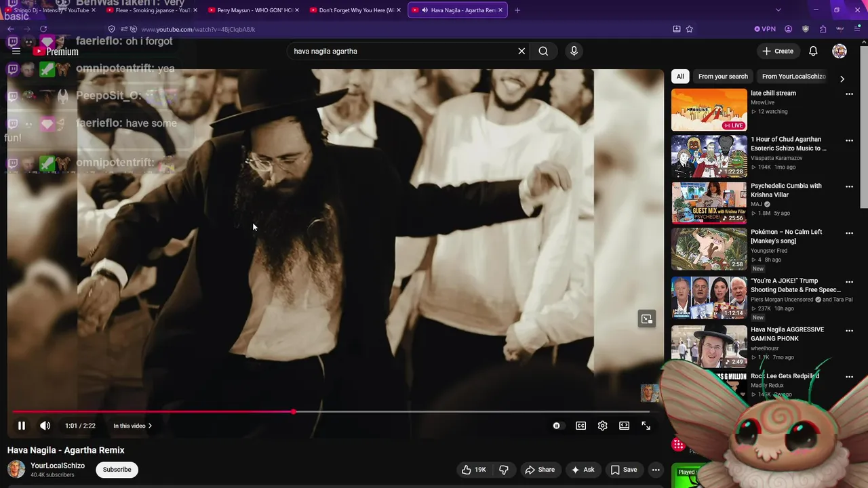Image resolution: width=868 pixels, height=488 pixels.
Task: Reload the page
Action: 43,29
